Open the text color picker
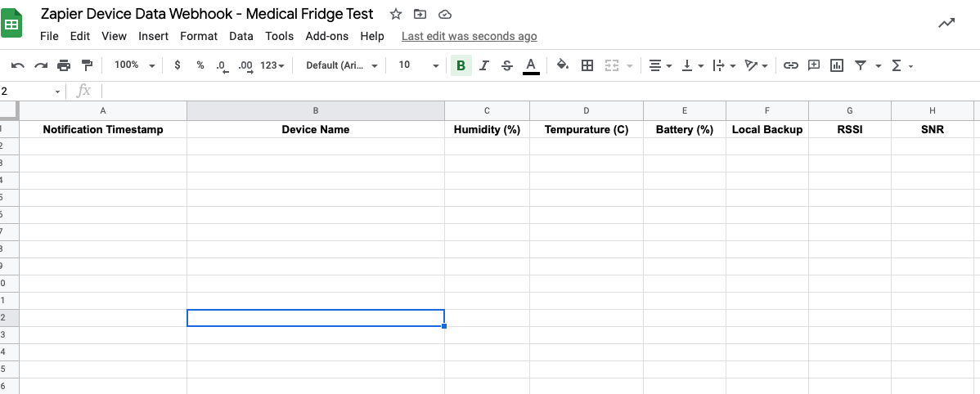The width and height of the screenshot is (980, 394). (x=531, y=65)
